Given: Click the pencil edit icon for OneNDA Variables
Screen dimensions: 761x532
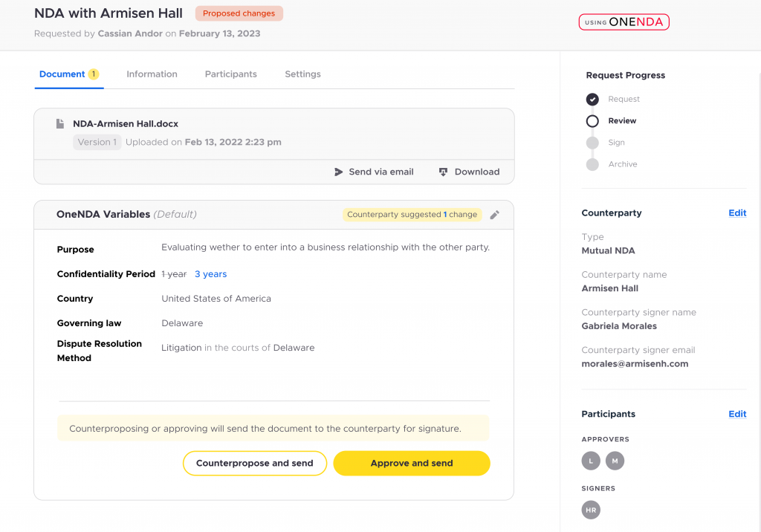Looking at the screenshot, I should 494,215.
